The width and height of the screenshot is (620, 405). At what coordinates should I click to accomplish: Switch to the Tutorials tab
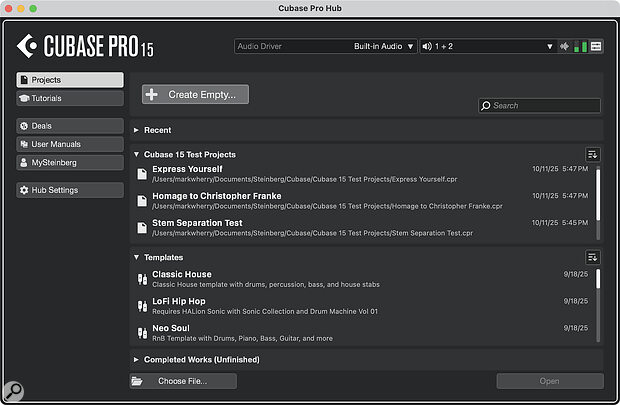point(70,98)
